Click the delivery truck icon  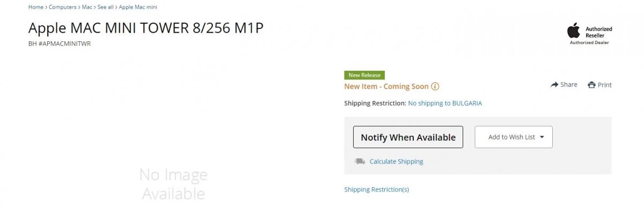tap(360, 161)
